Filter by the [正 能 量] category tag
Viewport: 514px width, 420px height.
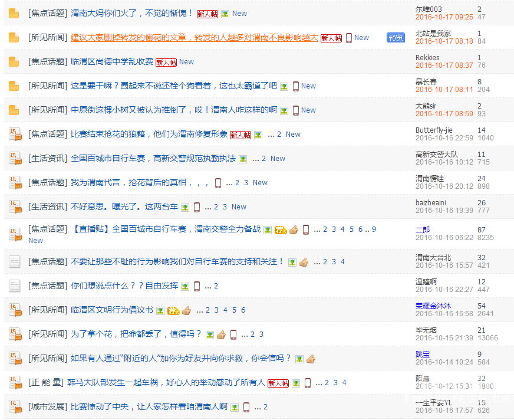click(46, 383)
